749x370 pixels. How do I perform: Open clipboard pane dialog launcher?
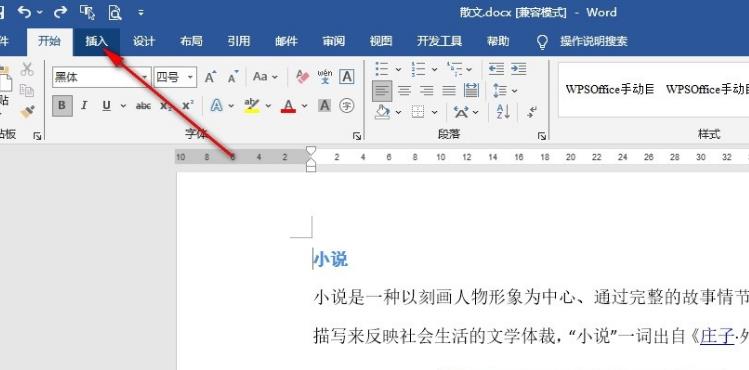[37, 136]
